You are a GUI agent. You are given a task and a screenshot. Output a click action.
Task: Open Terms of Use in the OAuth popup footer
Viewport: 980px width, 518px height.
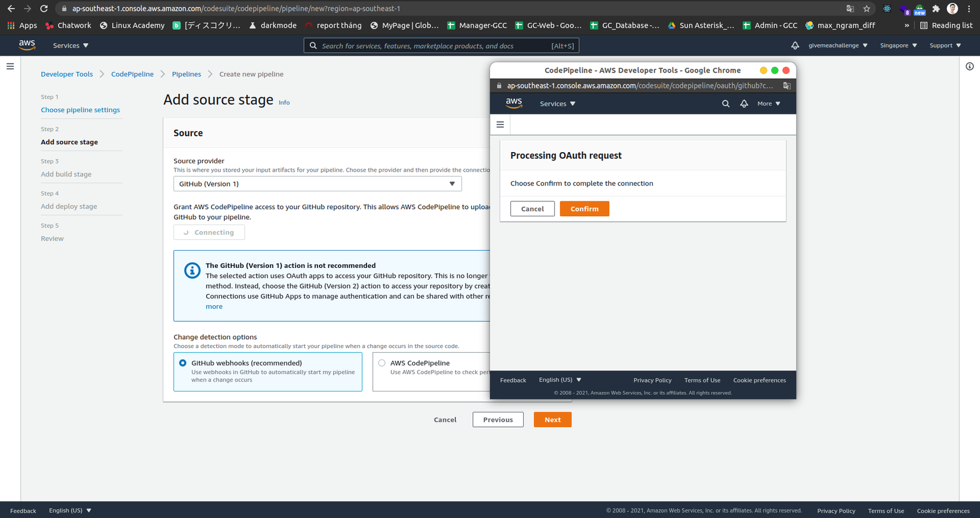pos(702,380)
